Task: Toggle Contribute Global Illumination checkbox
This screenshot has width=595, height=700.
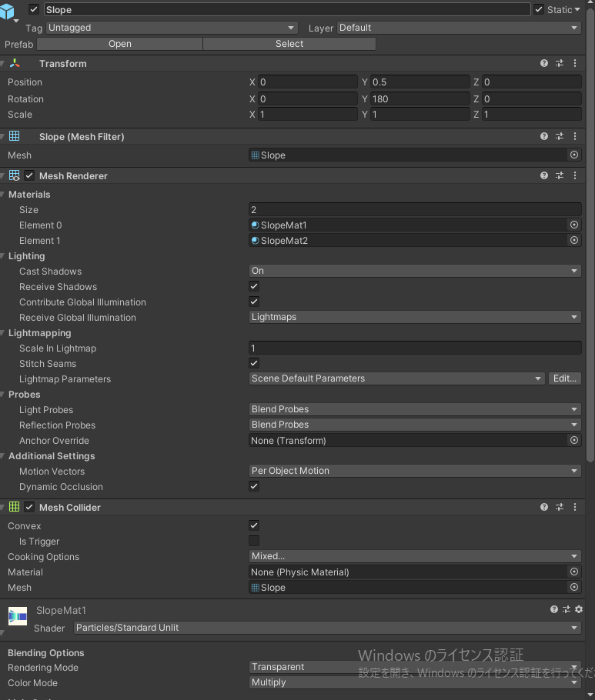Action: (254, 302)
